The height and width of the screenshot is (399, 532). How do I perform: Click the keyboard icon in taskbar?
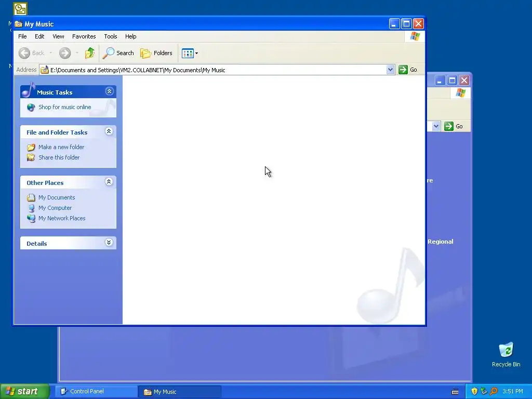point(455,392)
